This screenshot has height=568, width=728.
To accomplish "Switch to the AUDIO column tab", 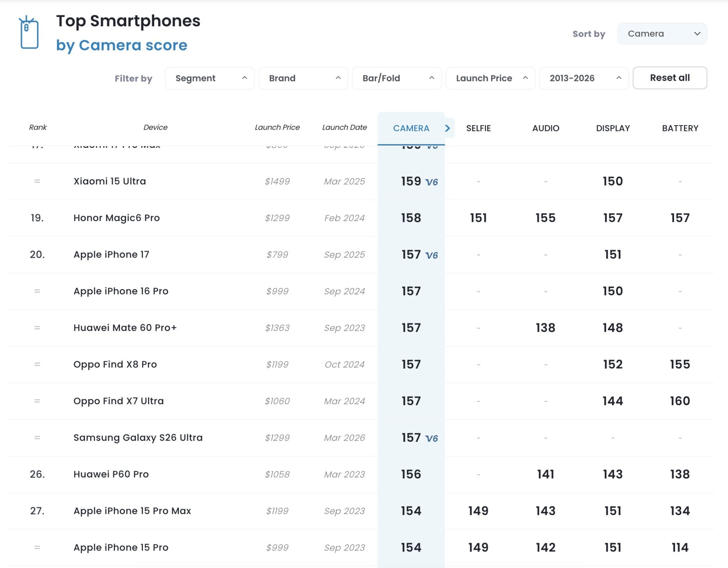I will point(546,128).
